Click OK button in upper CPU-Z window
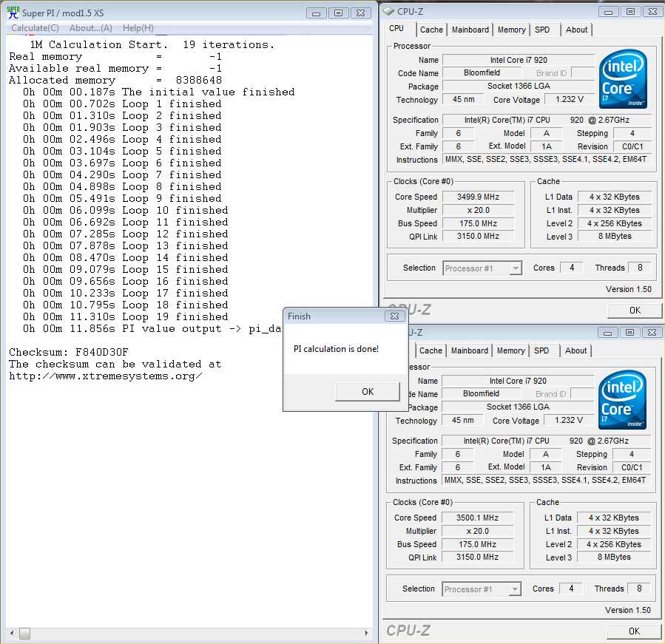Viewport: 665px width, 644px height. pyautogui.click(x=635, y=311)
